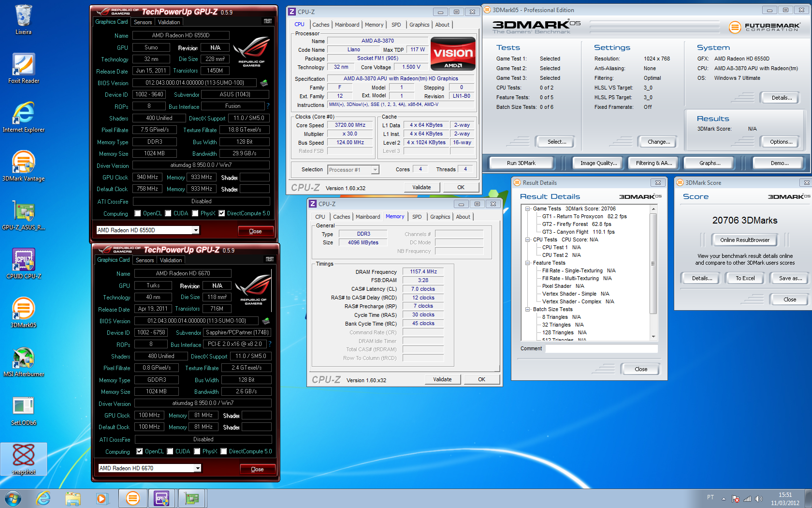Open the Processor #1 selection dropdown in CPU-Z
The width and height of the screenshot is (812, 508).
click(375, 170)
